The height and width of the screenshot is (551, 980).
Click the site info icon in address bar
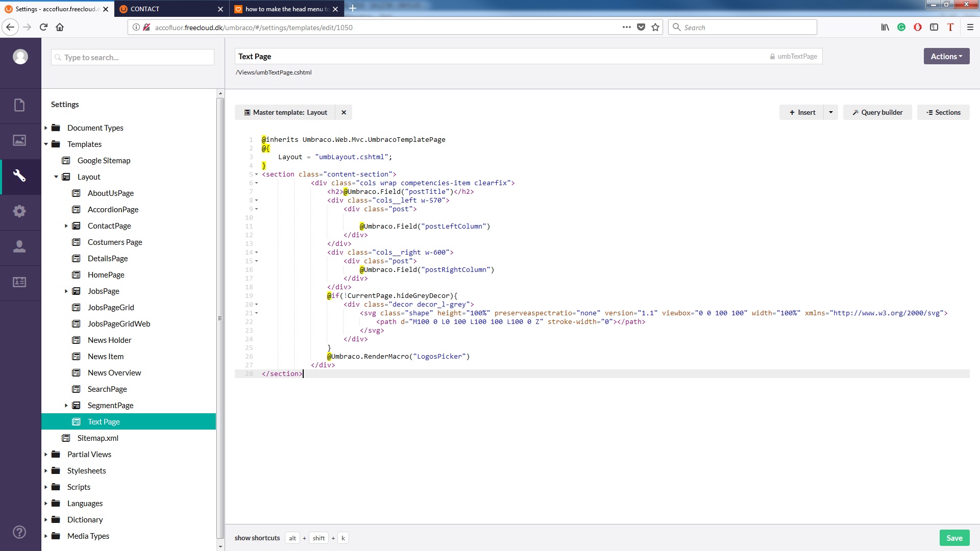pyautogui.click(x=136, y=27)
